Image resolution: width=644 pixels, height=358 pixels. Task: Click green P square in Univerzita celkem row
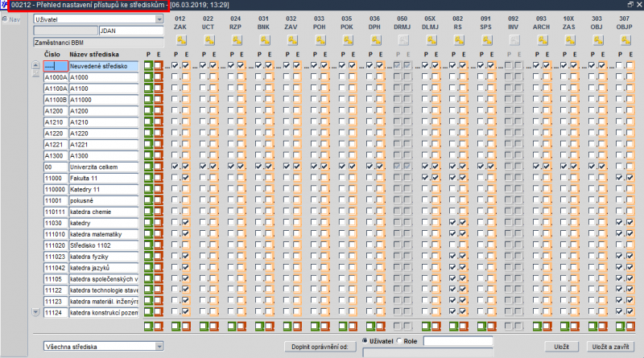(148, 167)
